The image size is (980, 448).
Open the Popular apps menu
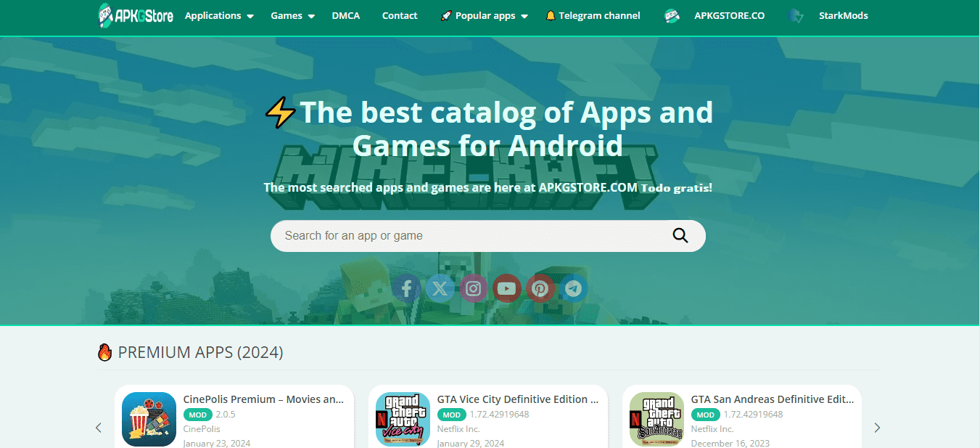coord(485,15)
